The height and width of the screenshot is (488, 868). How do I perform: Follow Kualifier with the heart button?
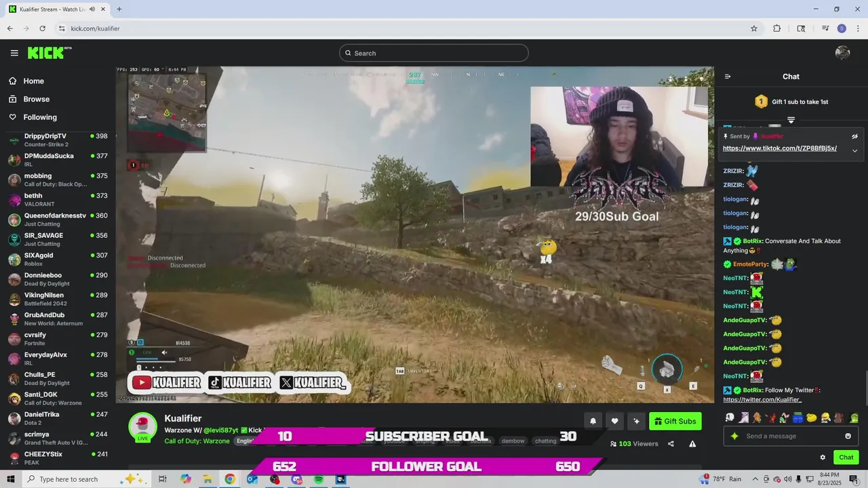[x=614, y=421]
